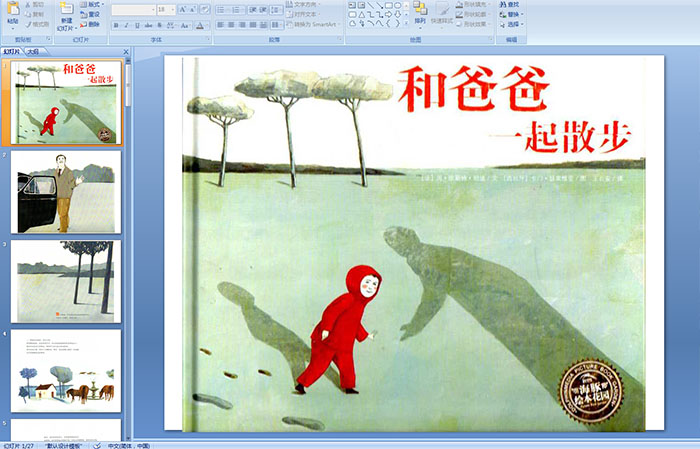Click Convert to SmartArt button

tap(313, 24)
